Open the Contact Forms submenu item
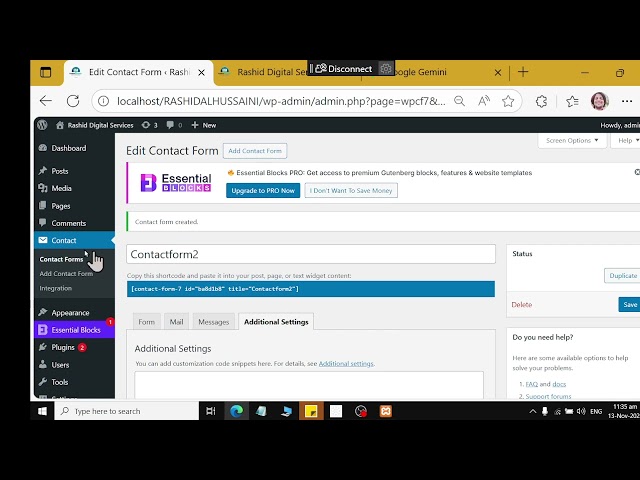The image size is (640, 480). click(61, 259)
